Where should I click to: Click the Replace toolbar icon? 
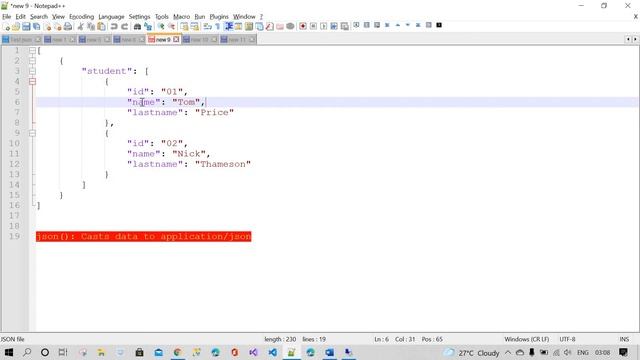[148, 27]
